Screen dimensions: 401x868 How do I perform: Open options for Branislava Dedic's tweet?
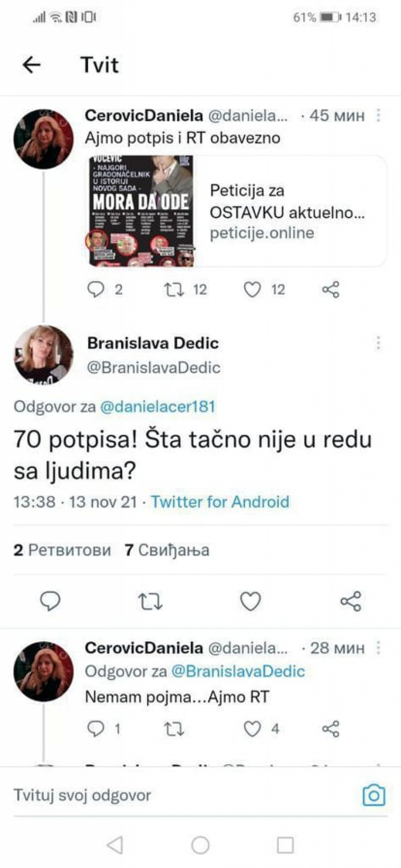coord(378,343)
